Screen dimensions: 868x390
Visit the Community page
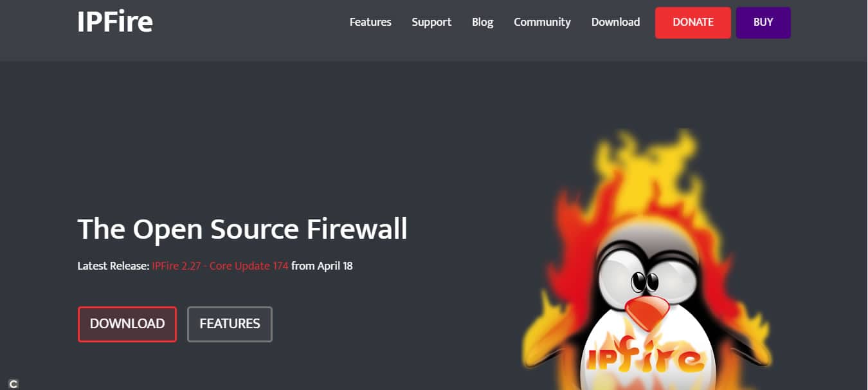pyautogui.click(x=542, y=22)
